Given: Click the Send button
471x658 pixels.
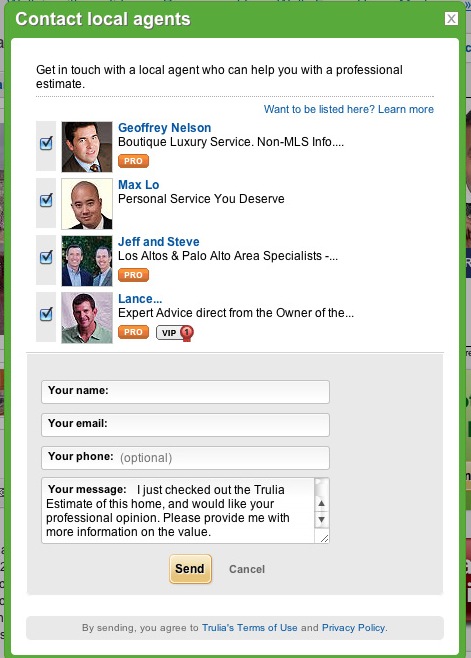Looking at the screenshot, I should pyautogui.click(x=191, y=569).
